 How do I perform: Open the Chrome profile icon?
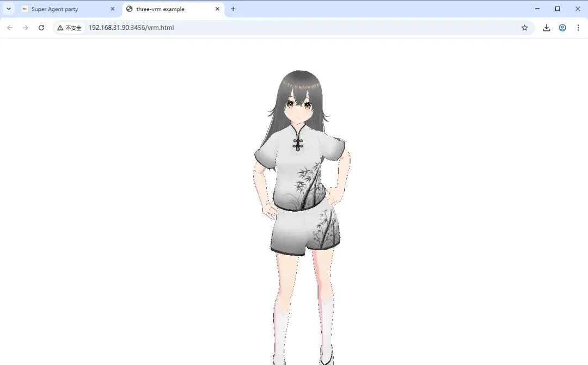(x=562, y=28)
